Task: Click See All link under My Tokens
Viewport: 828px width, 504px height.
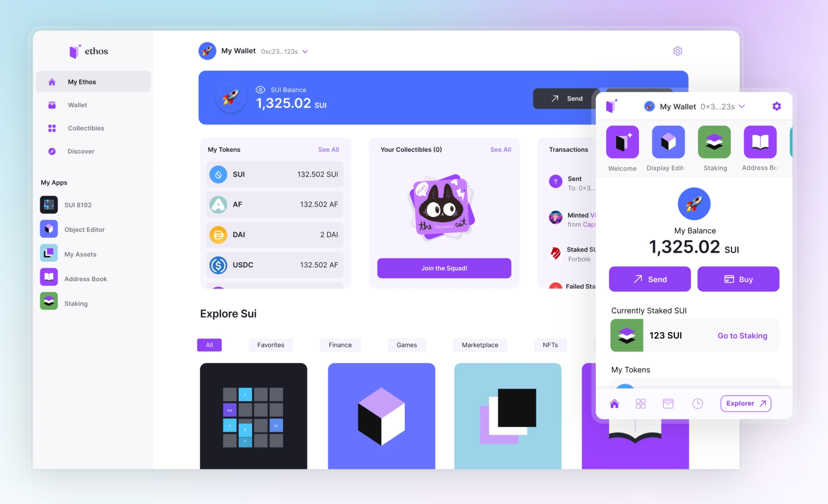Action: [x=329, y=149]
